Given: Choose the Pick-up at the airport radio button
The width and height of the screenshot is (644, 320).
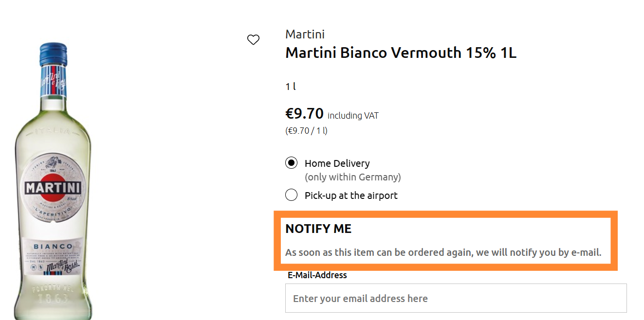Looking at the screenshot, I should (x=291, y=196).
